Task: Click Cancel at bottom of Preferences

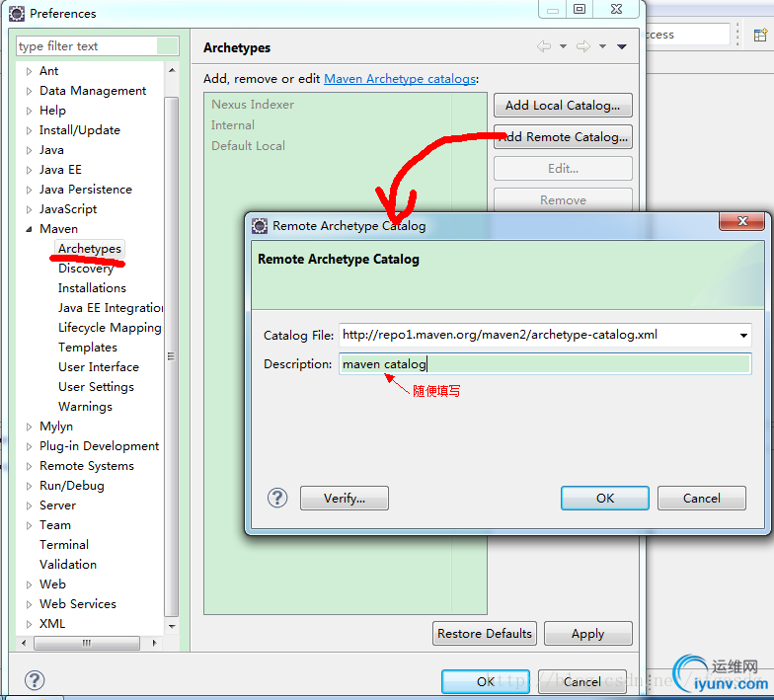Action: point(582,681)
